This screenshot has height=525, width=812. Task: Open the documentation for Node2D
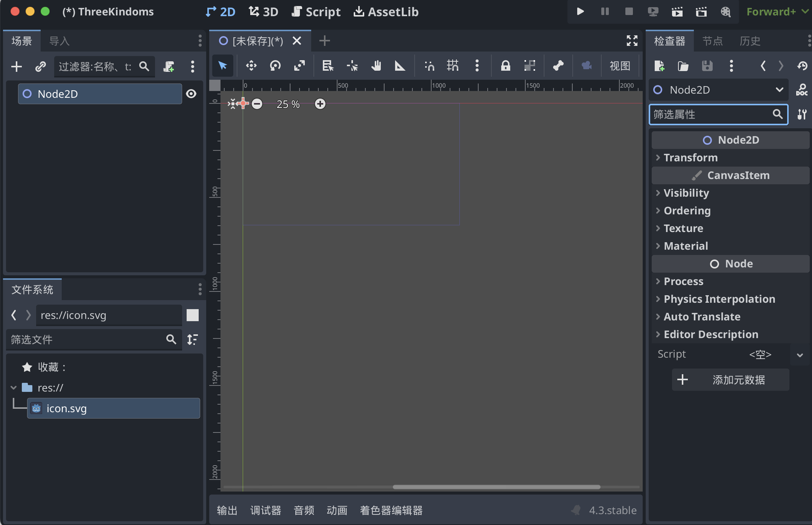802,90
